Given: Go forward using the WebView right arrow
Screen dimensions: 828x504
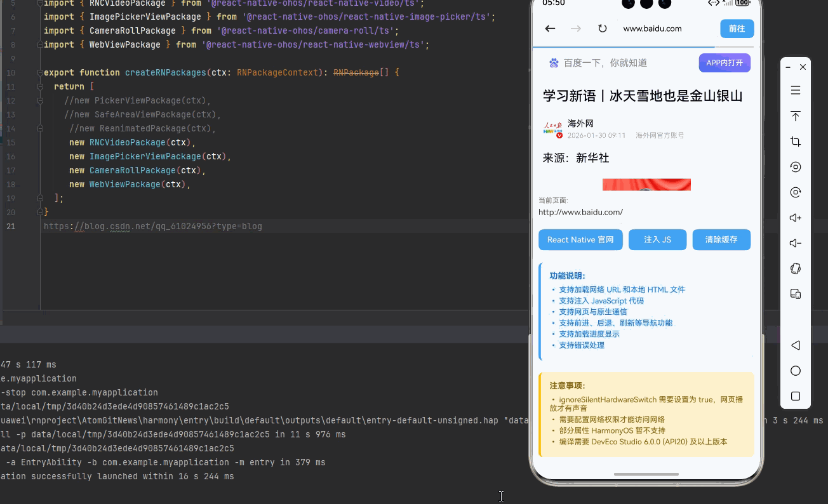Looking at the screenshot, I should [576, 29].
